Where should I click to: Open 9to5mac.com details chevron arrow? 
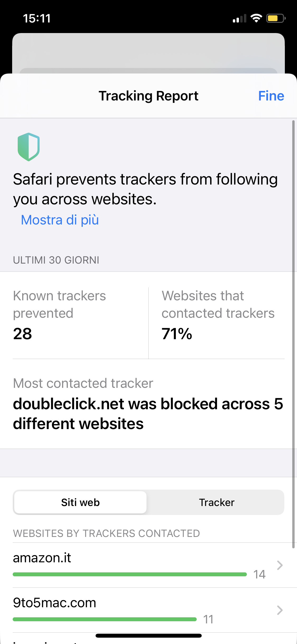click(x=280, y=610)
